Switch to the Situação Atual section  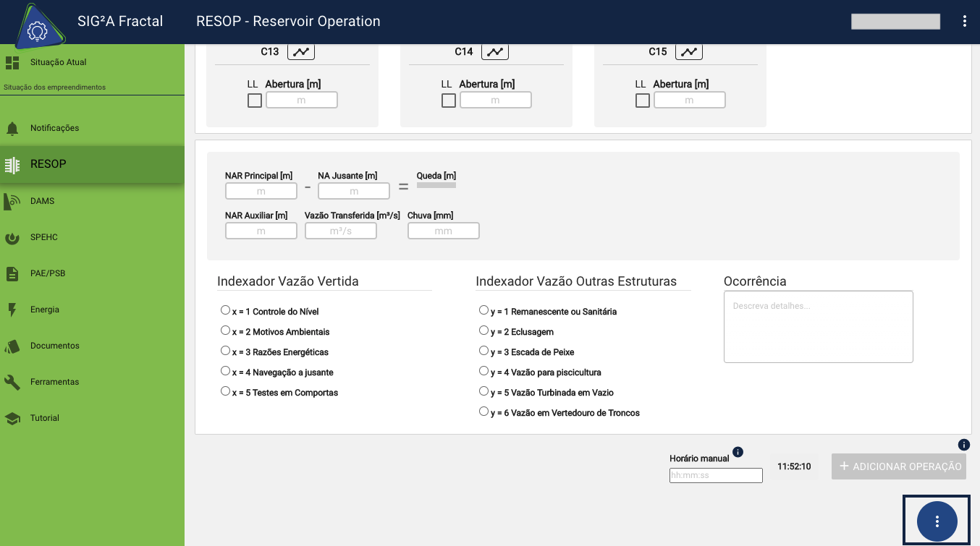click(12, 62)
